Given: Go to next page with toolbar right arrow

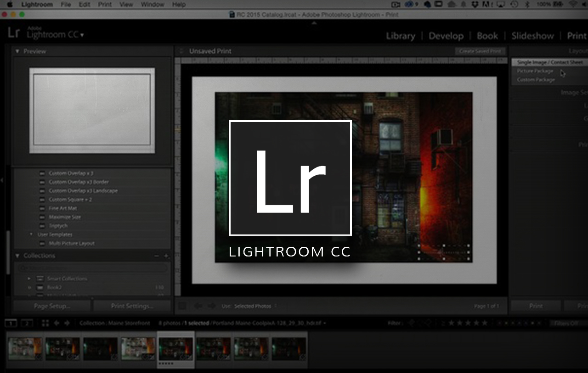Looking at the screenshot, I should point(211,306).
